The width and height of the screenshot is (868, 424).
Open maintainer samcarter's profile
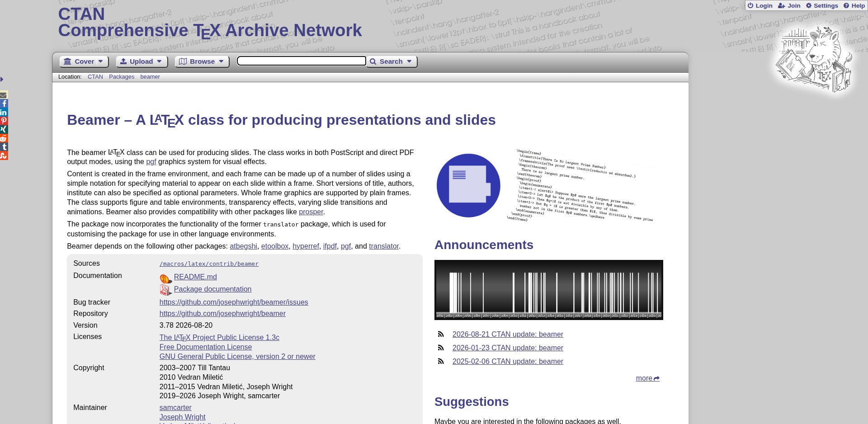tap(175, 408)
